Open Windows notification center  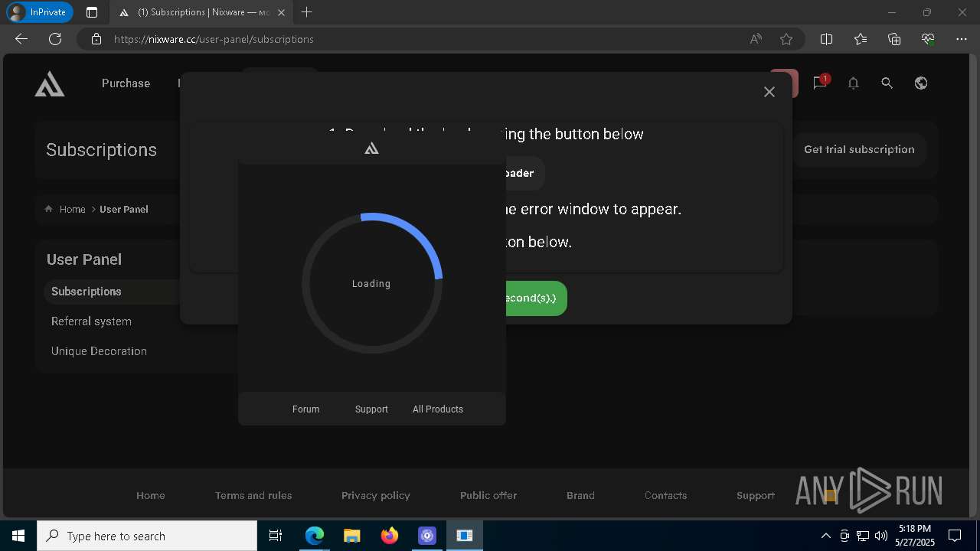[x=955, y=536]
